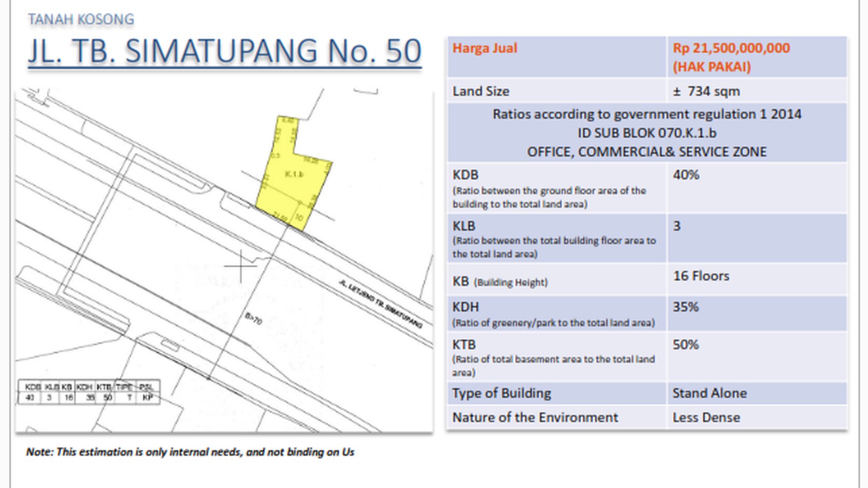Viewport: 868px width, 488px height.
Task: Click the 'B>70' map annotation
Action: (x=253, y=318)
